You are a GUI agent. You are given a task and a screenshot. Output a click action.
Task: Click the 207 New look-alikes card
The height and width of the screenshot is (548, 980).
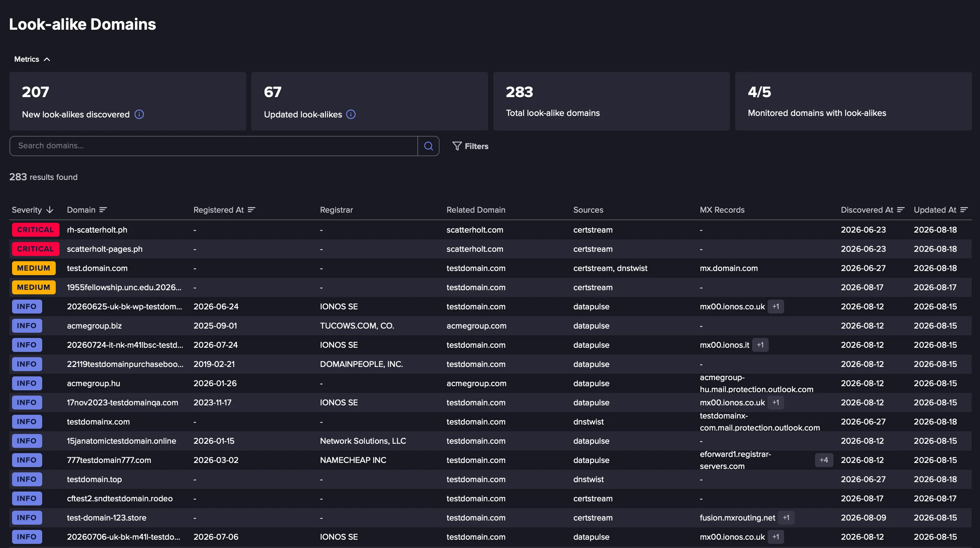click(x=128, y=102)
